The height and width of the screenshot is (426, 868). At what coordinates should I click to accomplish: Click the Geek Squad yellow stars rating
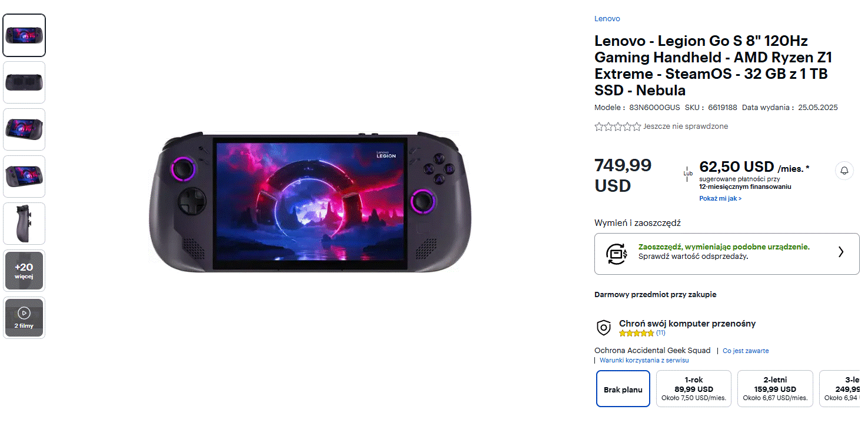click(636, 333)
